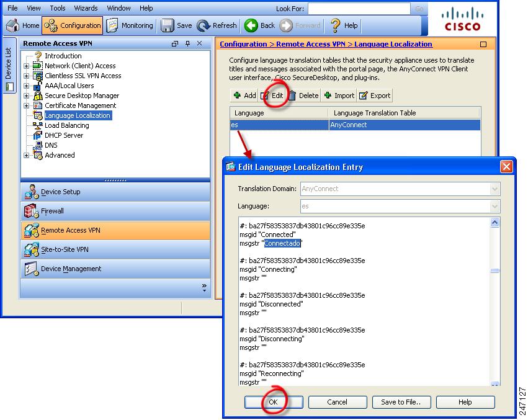Click the Look For search field
Image resolution: width=528 pixels, height=420 pixels.
tap(359, 9)
